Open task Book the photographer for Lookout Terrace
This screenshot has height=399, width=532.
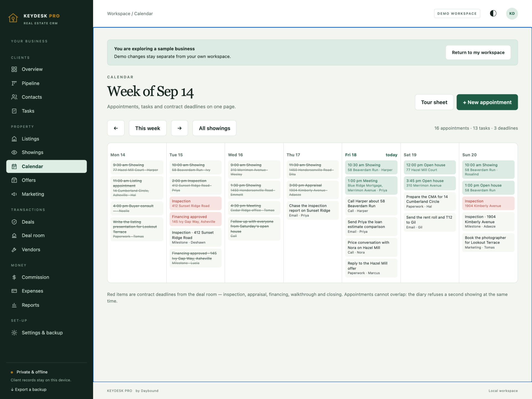(x=488, y=242)
